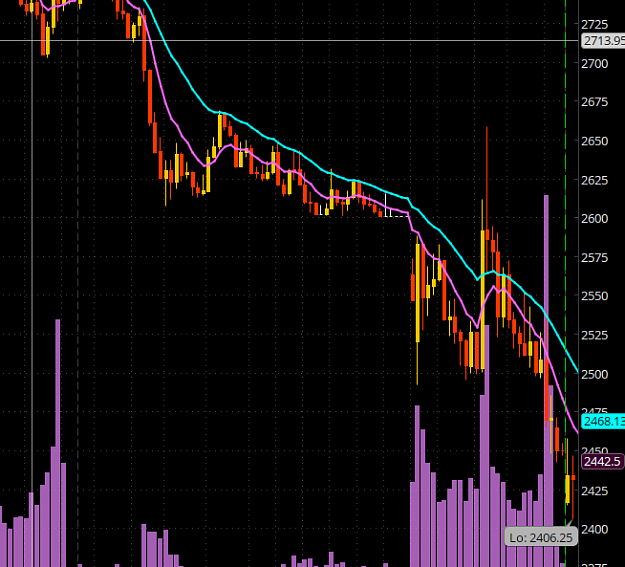Click the cyan 2468.13 moving average label
The width and height of the screenshot is (625, 567).
pyautogui.click(x=603, y=421)
